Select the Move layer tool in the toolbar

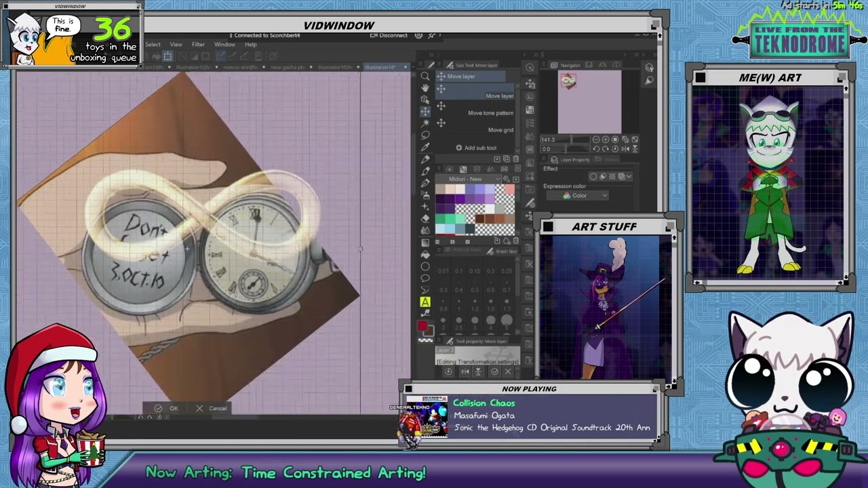(x=425, y=110)
